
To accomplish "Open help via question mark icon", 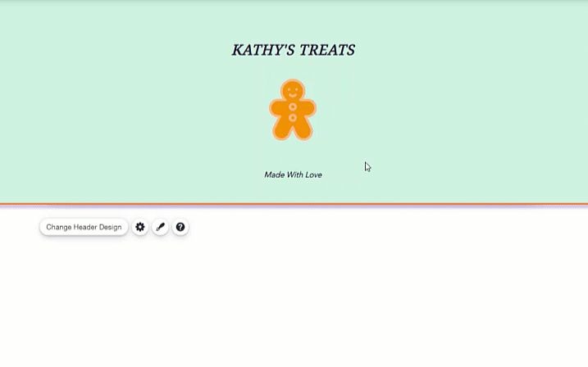I will (180, 227).
